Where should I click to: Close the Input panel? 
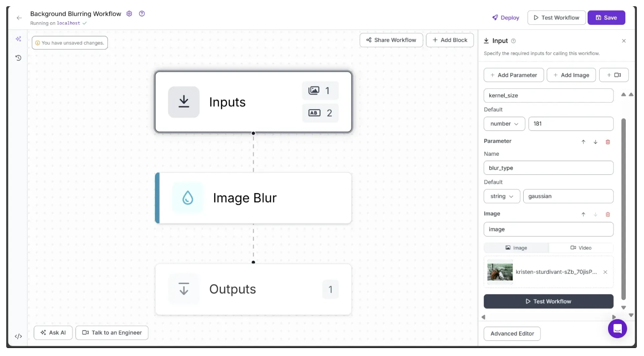coord(624,41)
